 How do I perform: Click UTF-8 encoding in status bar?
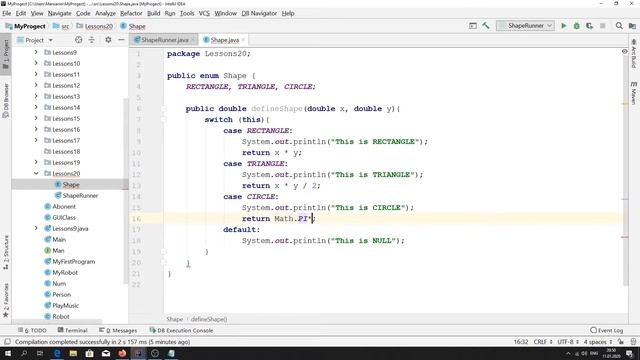568,342
